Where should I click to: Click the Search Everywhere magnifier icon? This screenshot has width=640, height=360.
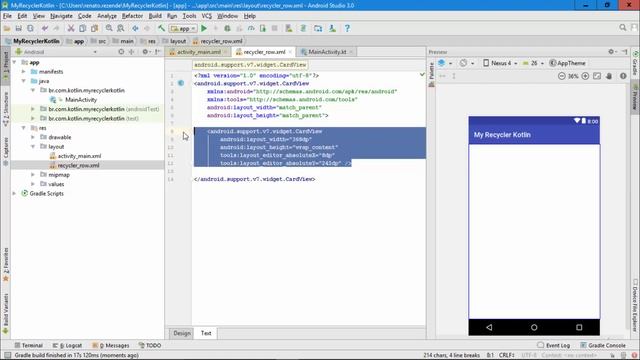click(622, 27)
